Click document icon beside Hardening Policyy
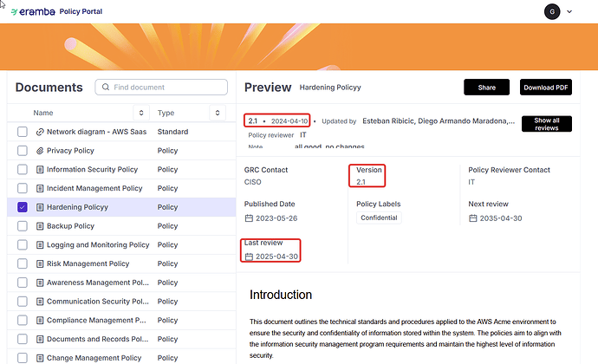This screenshot has height=364, width=598. 40,207
